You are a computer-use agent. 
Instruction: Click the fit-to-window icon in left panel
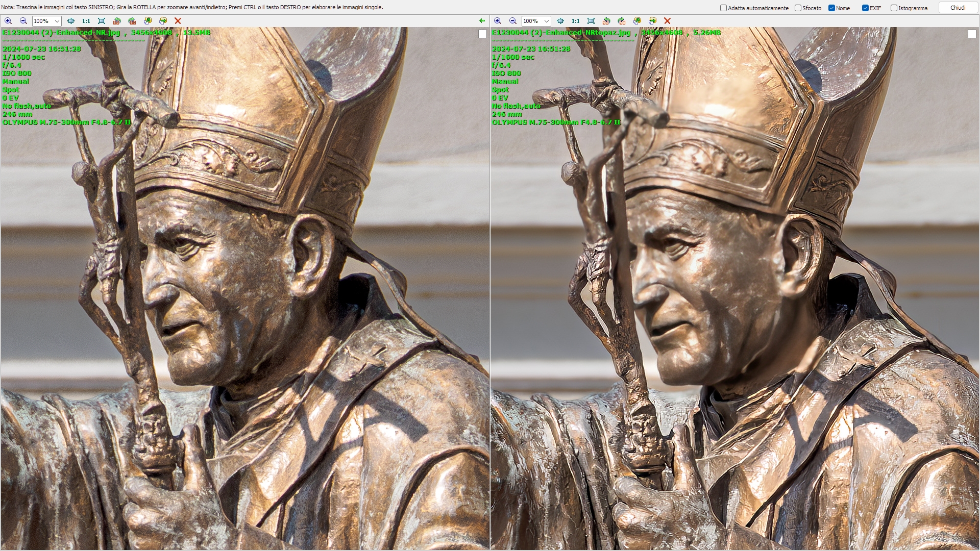(x=71, y=21)
